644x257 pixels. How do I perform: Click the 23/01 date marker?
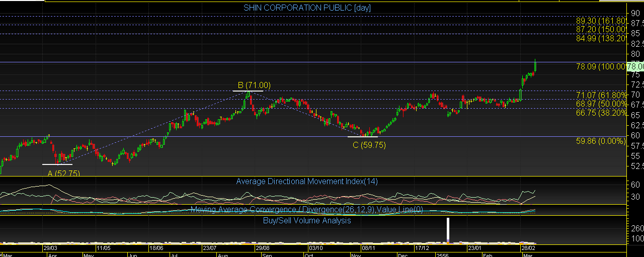coord(475,248)
